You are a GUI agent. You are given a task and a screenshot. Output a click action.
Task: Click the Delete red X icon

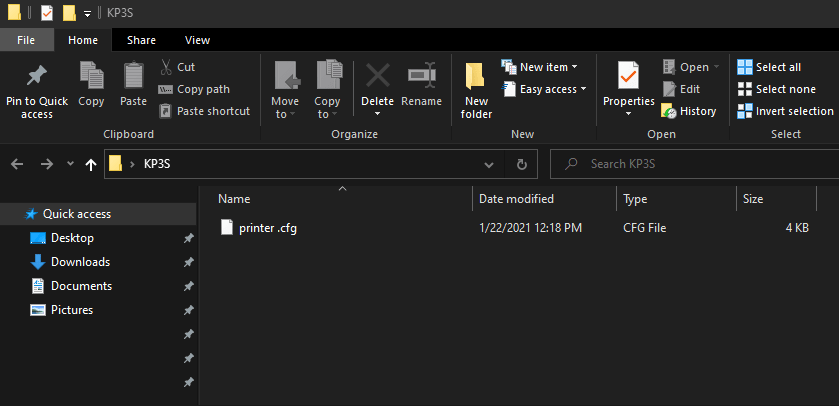point(378,75)
